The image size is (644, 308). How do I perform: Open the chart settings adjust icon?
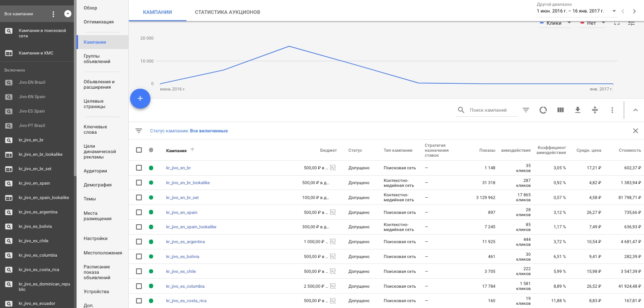631,23
